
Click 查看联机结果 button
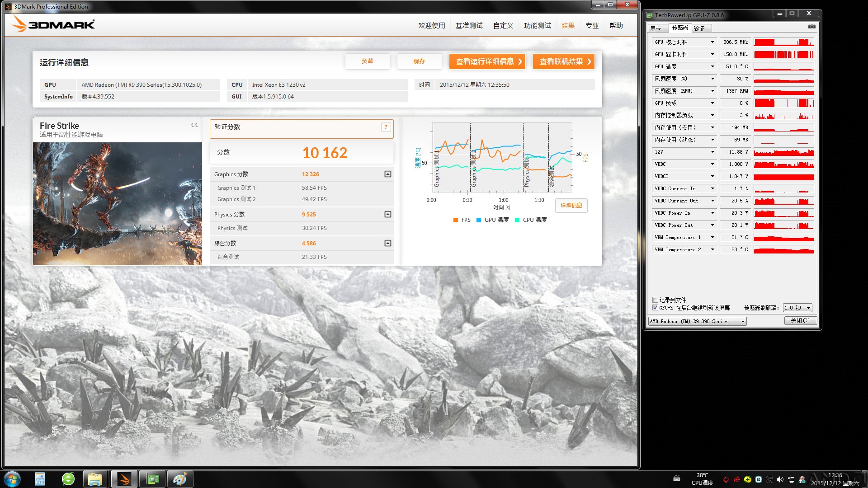(564, 61)
